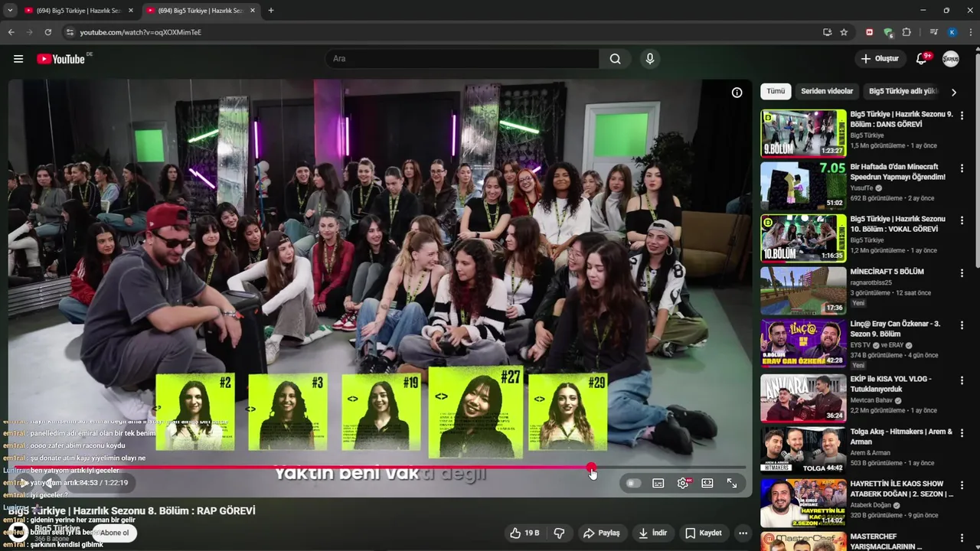Viewport: 980px width, 551px height.
Task: Open the Minecraft Speedrun 7.05 thumbnail
Action: tap(803, 185)
